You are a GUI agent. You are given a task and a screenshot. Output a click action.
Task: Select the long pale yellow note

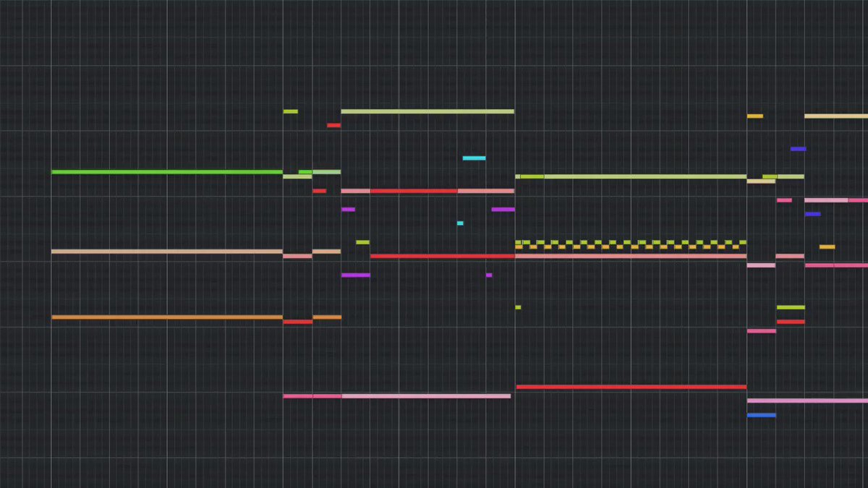click(836, 116)
